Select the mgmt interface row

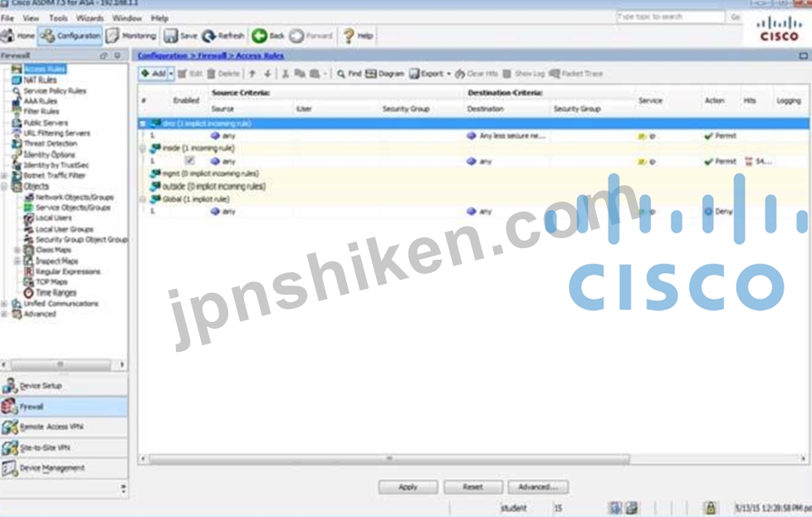click(x=473, y=173)
